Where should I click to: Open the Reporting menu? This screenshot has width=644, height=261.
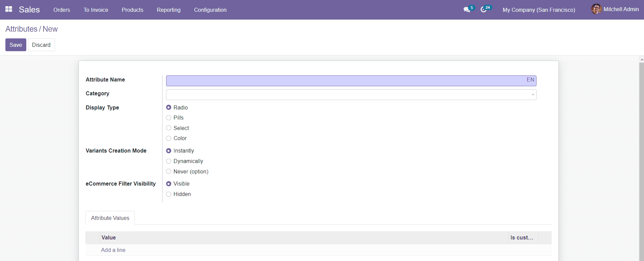(168, 10)
